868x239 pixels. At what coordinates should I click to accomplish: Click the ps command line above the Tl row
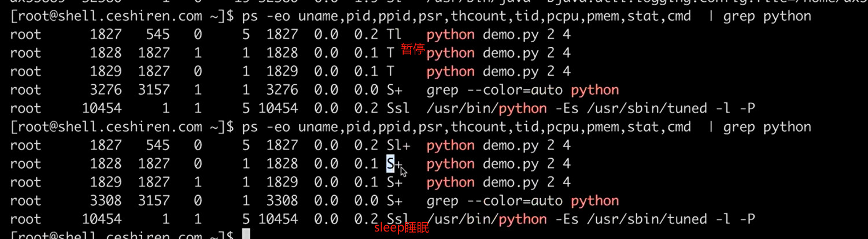526,16
